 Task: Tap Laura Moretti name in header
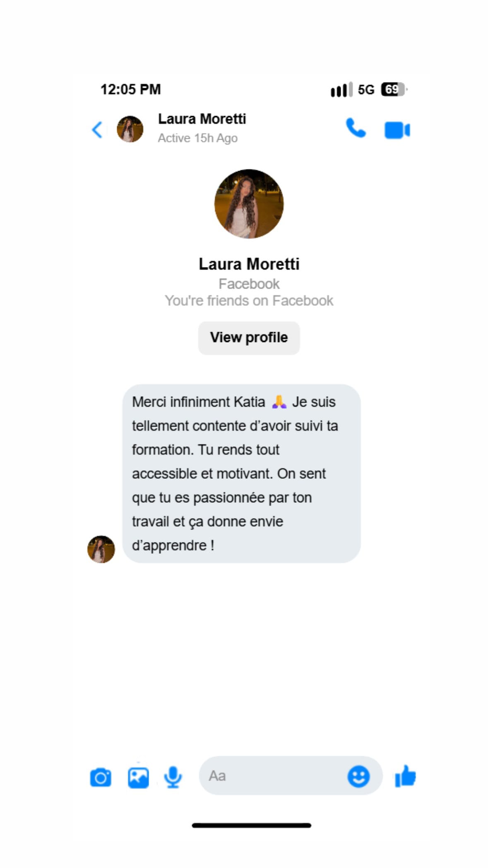202,119
